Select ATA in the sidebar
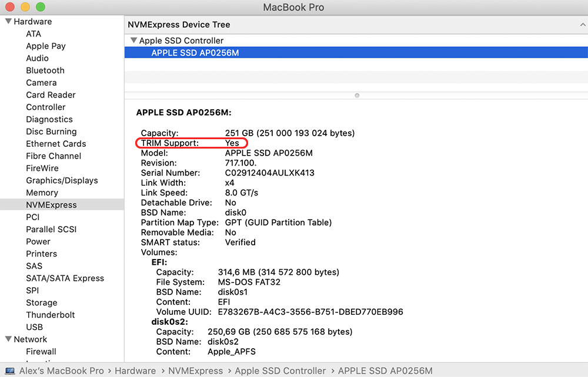This screenshot has height=377, width=588. (x=34, y=33)
